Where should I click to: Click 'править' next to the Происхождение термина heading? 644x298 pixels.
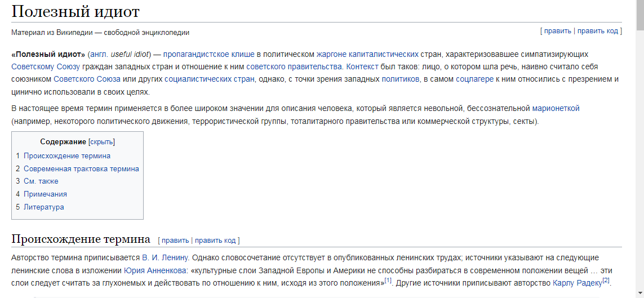click(175, 241)
